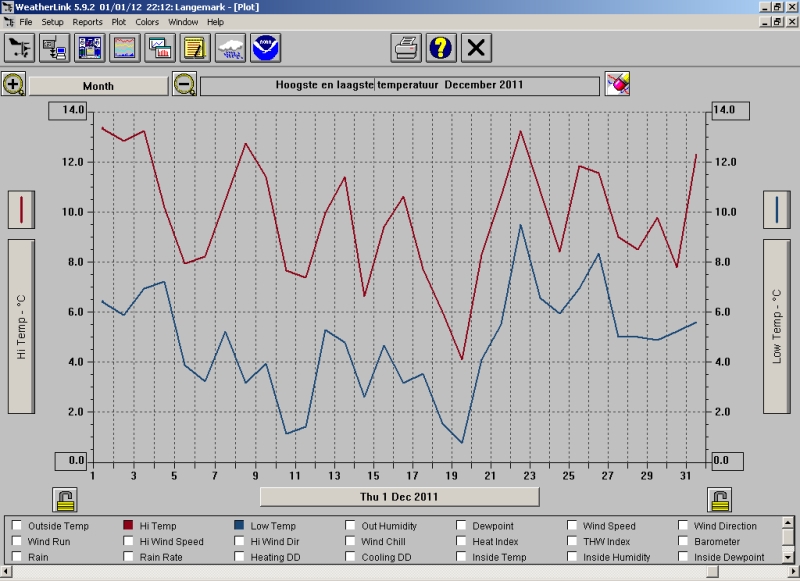Viewport: 800px width, 581px height.
Task: Click the WeatherLink title bar app icon
Action: point(7,7)
